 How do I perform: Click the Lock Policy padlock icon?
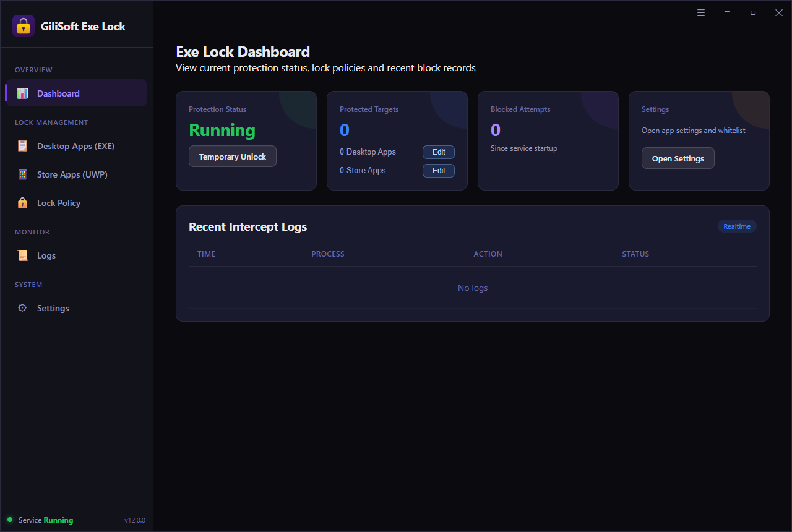tap(22, 203)
